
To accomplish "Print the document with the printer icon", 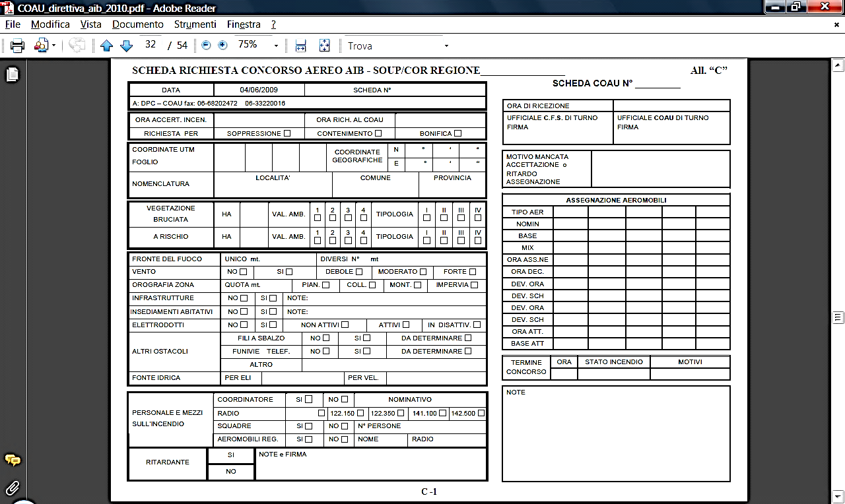I will (17, 46).
